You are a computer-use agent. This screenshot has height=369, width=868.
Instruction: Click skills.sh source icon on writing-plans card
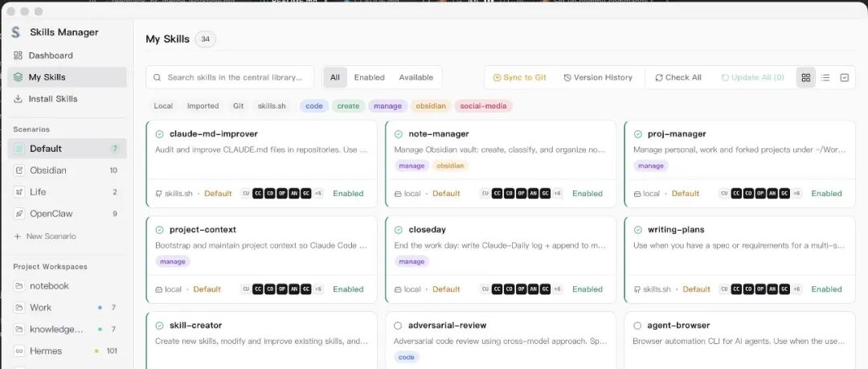tap(637, 289)
